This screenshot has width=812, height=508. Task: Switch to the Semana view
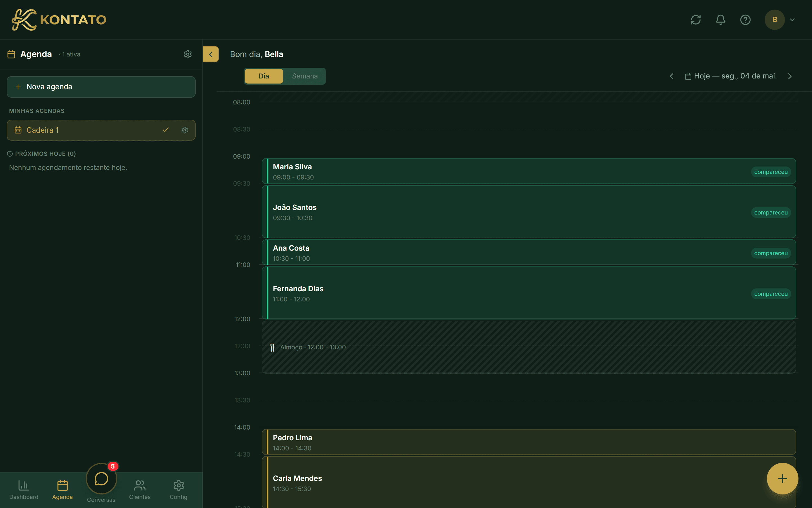(x=305, y=76)
